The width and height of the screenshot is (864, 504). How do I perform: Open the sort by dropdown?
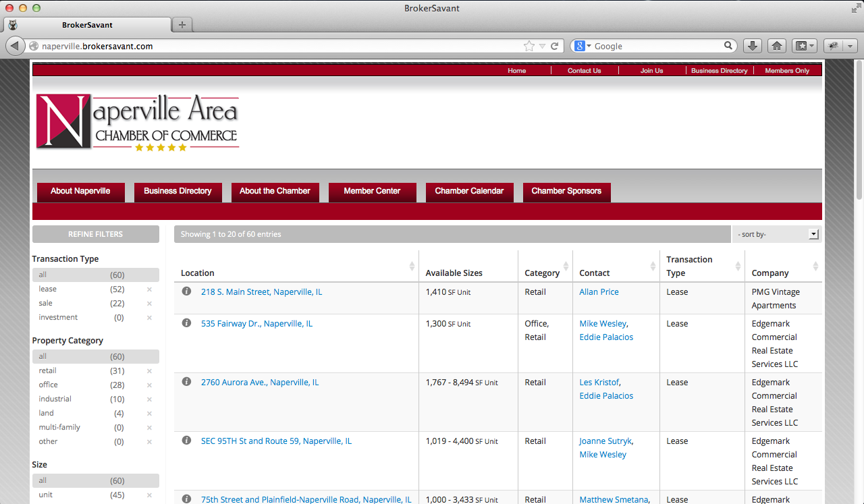[777, 234]
